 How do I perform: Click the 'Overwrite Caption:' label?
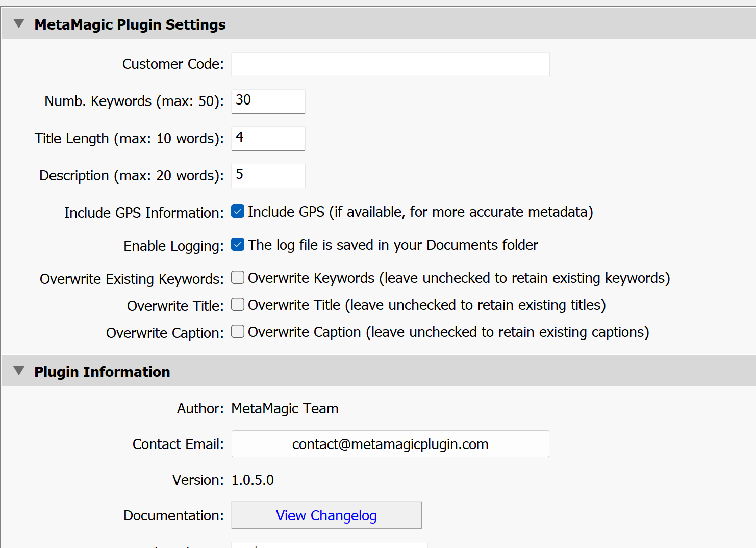point(165,333)
